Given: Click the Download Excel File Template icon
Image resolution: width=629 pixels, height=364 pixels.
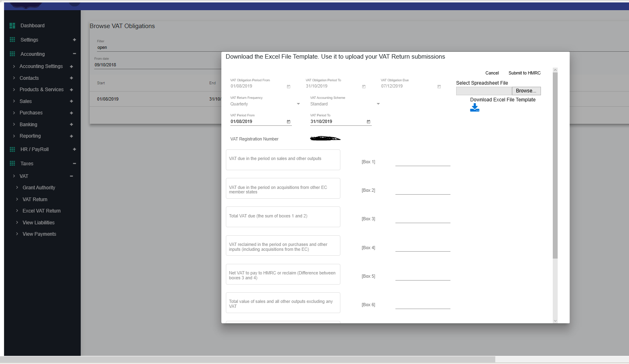Looking at the screenshot, I should click(475, 107).
